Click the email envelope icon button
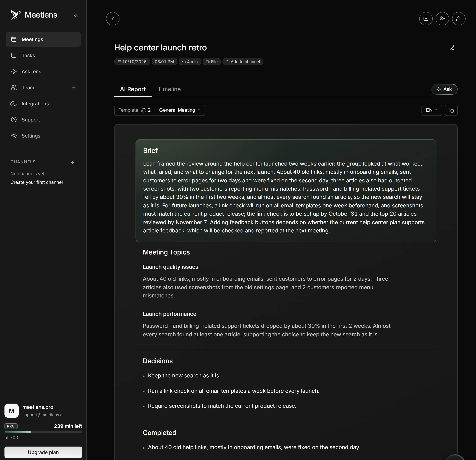This screenshot has height=460, width=476. coord(426,19)
